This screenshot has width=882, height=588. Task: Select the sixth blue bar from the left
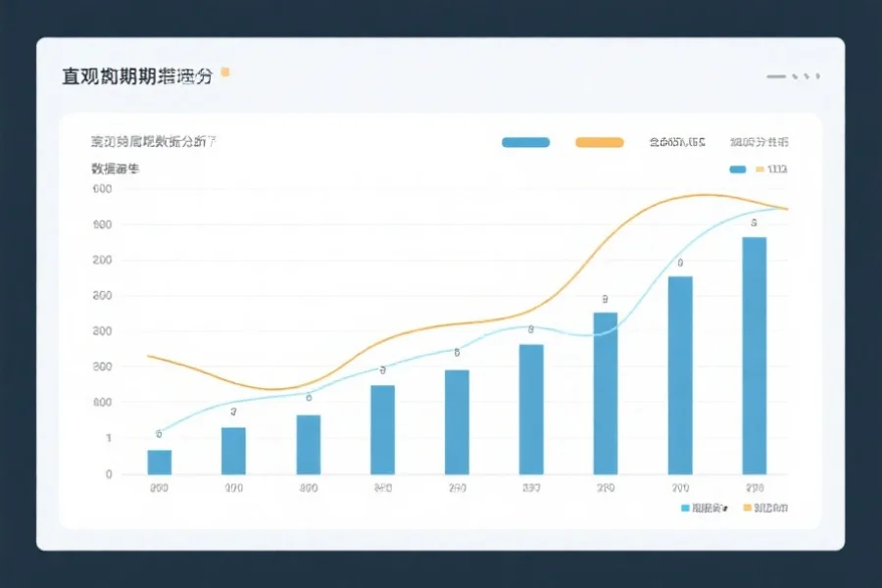click(x=531, y=409)
